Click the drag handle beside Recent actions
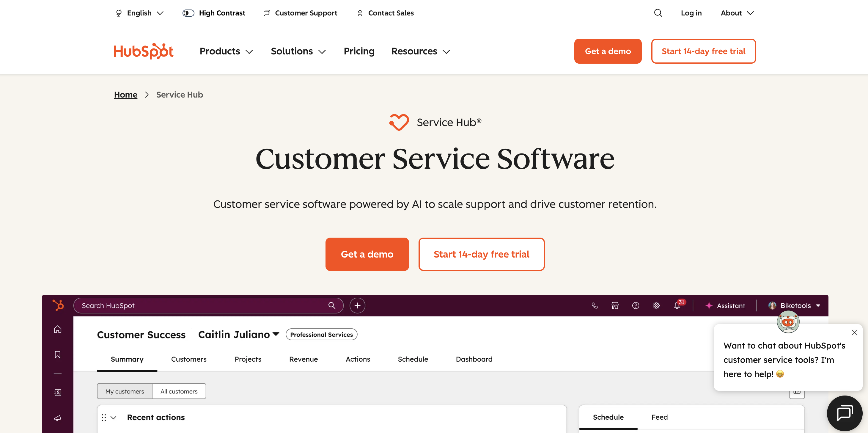Viewport: 868px width, 433px height. (x=104, y=418)
